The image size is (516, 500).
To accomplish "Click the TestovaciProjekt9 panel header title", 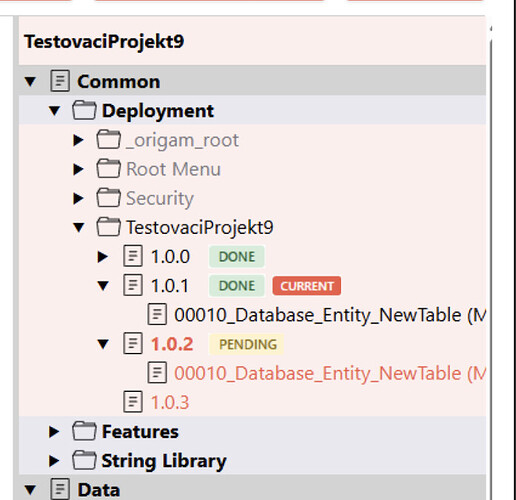I will (104, 42).
